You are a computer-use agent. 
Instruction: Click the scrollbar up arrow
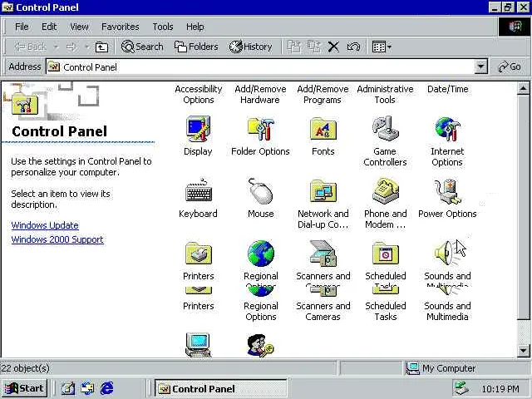(523, 89)
